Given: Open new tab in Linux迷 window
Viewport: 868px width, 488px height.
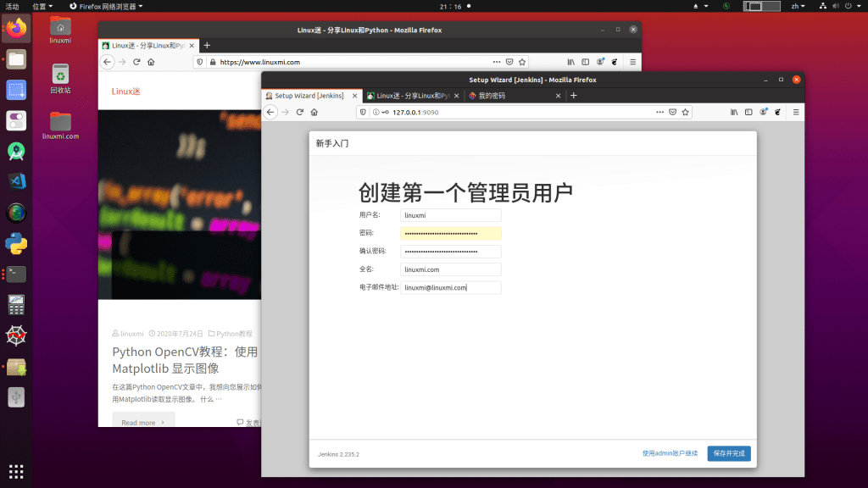Looking at the screenshot, I should (207, 46).
